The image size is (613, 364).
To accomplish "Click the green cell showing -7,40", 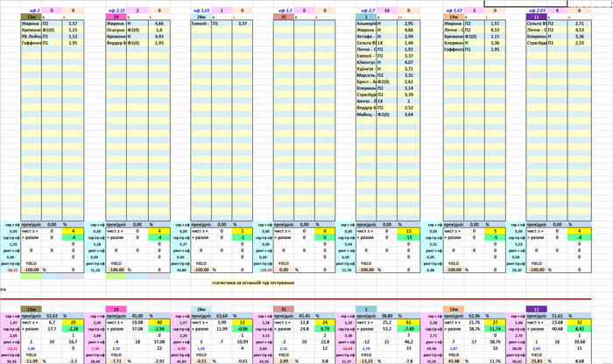I will pyautogui.click(x=409, y=329).
